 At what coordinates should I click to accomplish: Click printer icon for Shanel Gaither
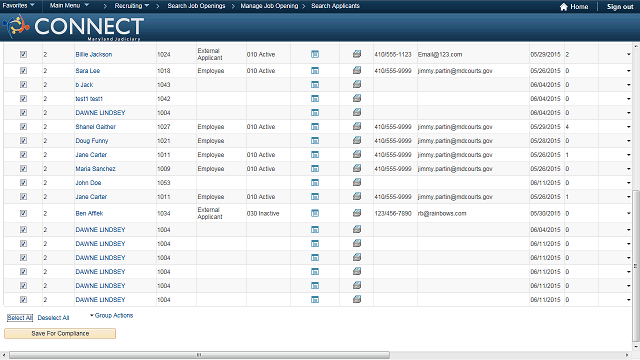357,126
